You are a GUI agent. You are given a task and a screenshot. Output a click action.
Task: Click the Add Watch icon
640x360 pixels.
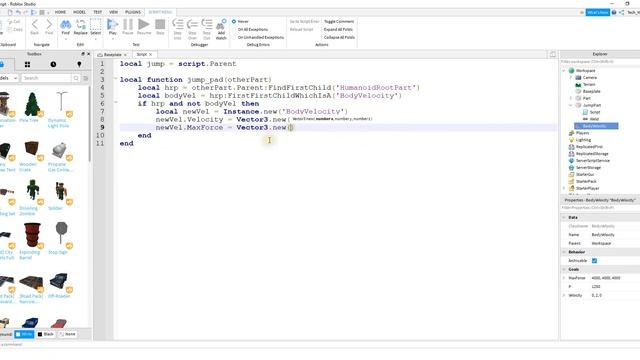pos(221,24)
